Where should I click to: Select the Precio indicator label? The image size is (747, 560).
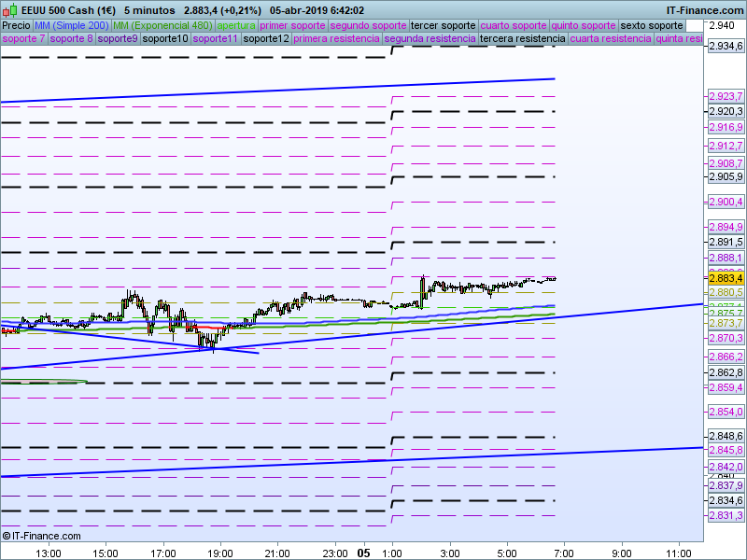(x=16, y=26)
